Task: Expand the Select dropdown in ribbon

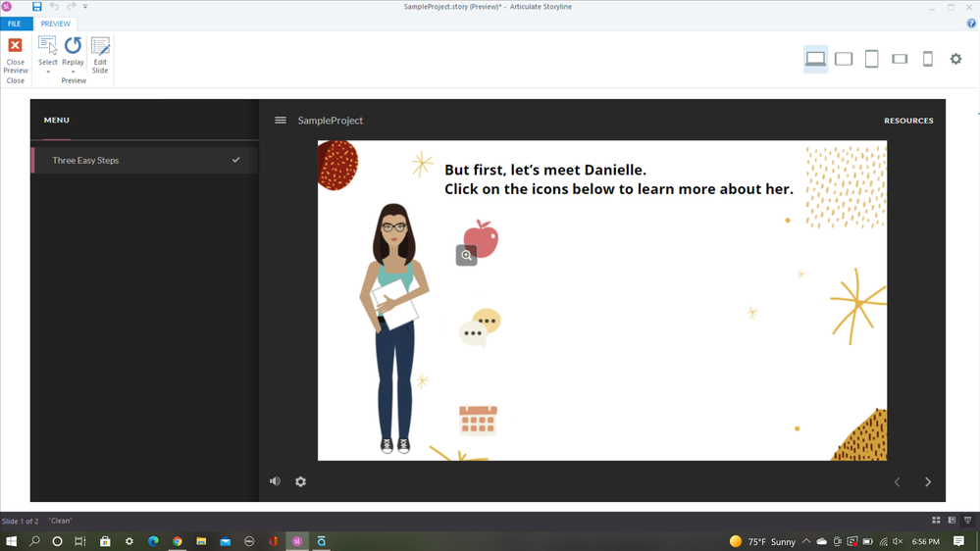Action: 47,72
